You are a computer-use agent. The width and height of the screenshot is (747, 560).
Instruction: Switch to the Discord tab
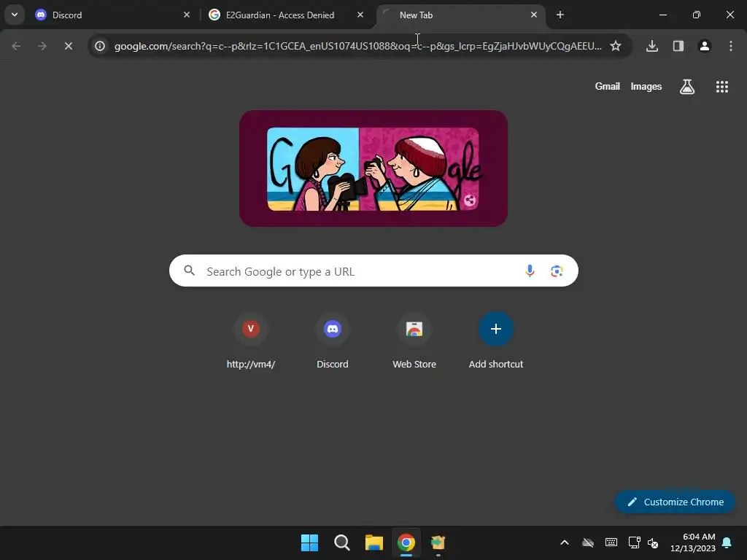point(112,15)
